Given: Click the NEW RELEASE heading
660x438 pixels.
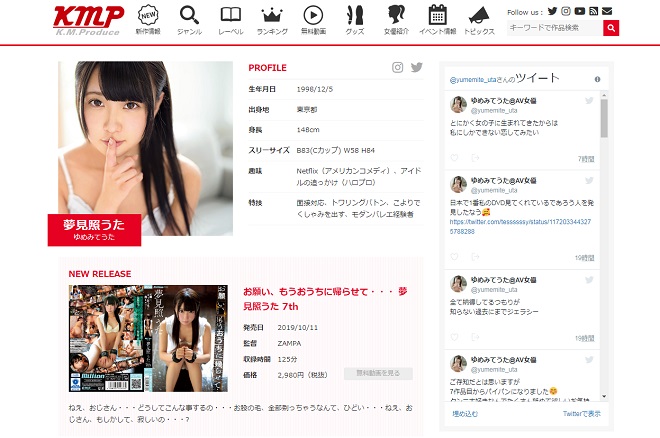Looking at the screenshot, I should 100,274.
